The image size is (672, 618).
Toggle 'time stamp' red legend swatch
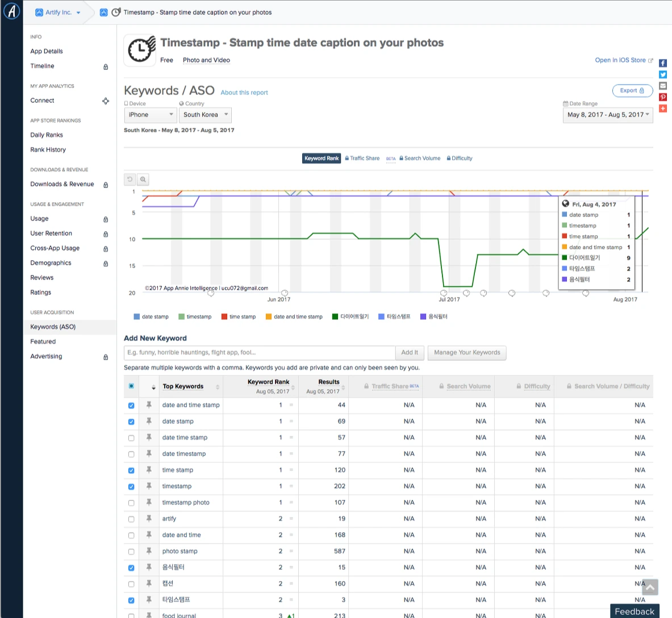click(x=224, y=317)
